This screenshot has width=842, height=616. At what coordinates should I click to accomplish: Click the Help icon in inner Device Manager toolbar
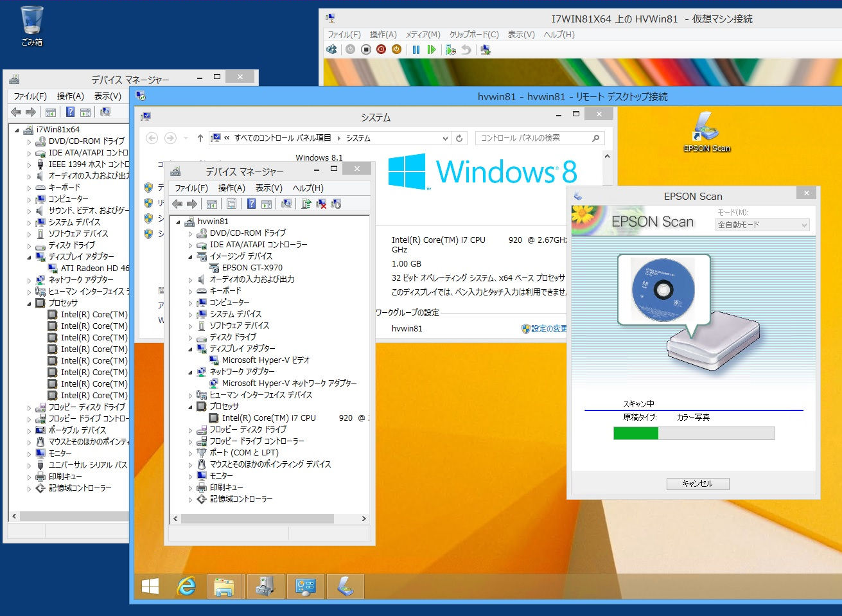(x=251, y=204)
